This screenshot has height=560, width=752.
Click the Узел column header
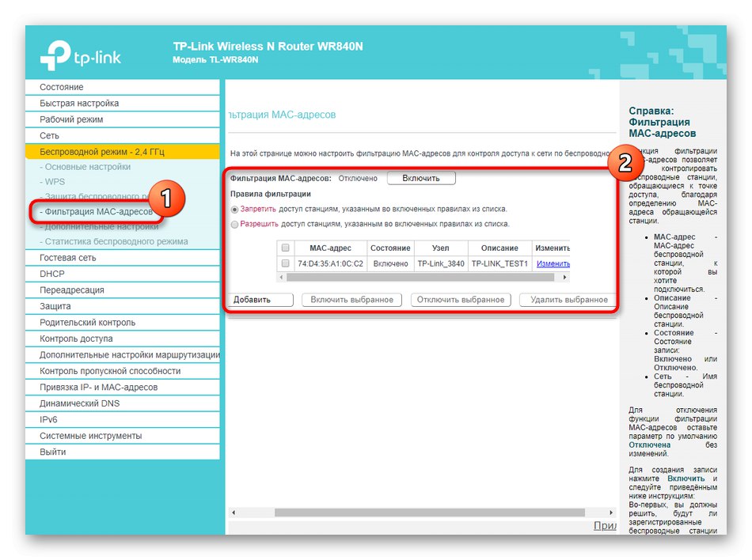pyautogui.click(x=441, y=248)
